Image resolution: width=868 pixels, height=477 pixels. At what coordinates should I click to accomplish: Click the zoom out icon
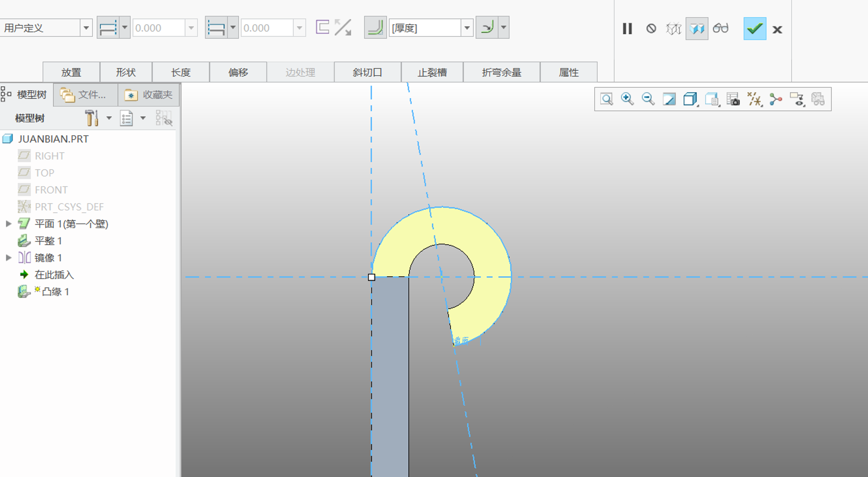click(648, 99)
